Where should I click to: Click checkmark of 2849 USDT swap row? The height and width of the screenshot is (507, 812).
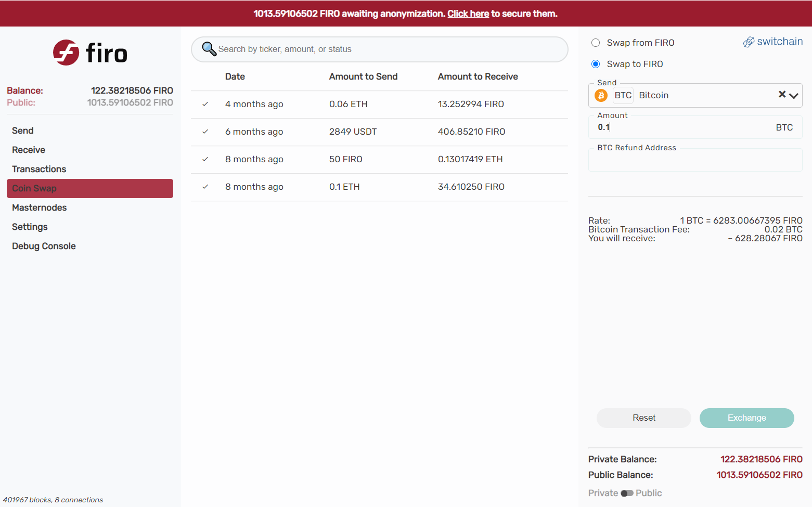click(x=205, y=132)
